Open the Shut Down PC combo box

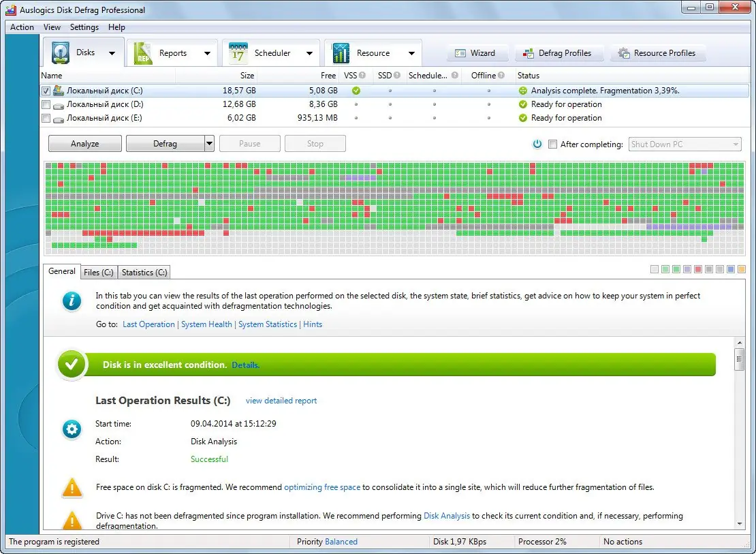click(684, 144)
